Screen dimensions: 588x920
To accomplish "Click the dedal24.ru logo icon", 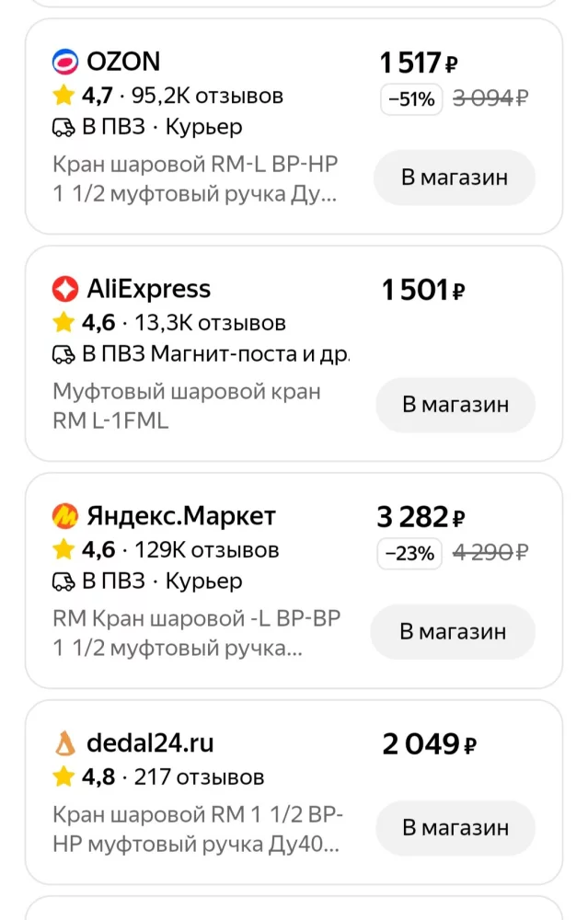I will [x=64, y=743].
